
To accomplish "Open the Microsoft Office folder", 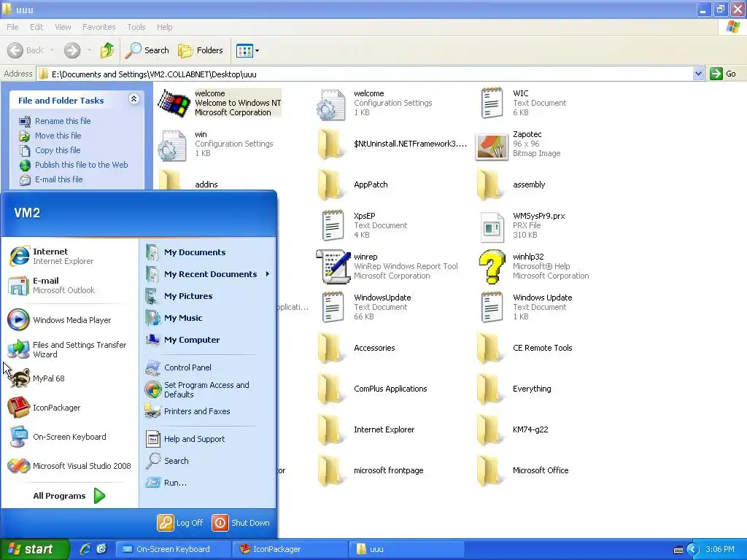I will click(x=524, y=470).
